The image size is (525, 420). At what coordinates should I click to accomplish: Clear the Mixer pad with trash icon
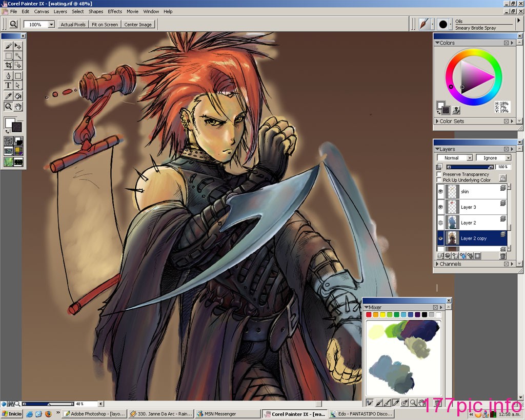[x=438, y=402]
